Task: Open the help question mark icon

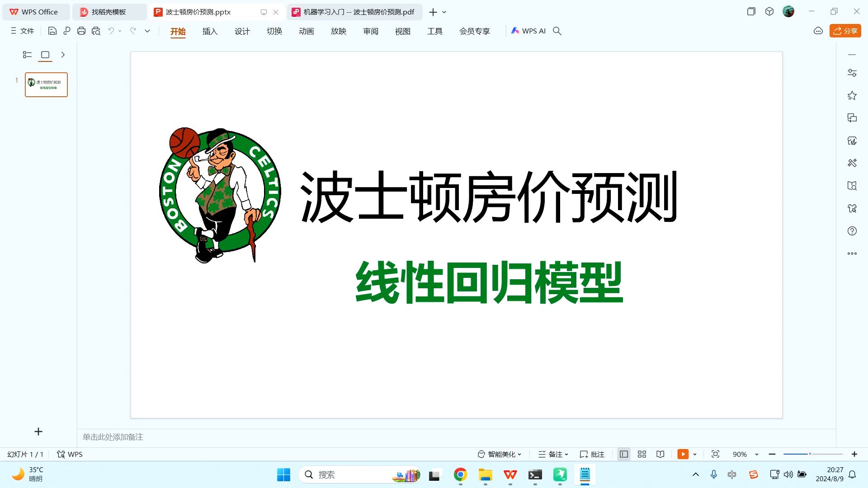Action: (x=852, y=231)
